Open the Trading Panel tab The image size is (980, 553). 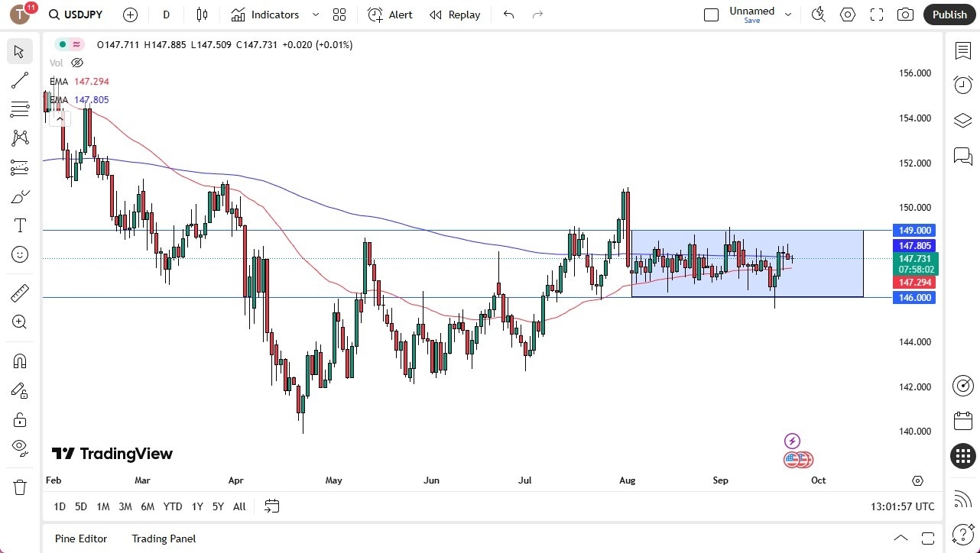[163, 538]
